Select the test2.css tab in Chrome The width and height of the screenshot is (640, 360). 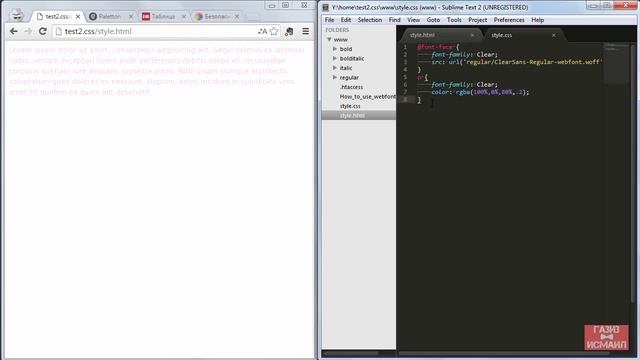coord(57,17)
